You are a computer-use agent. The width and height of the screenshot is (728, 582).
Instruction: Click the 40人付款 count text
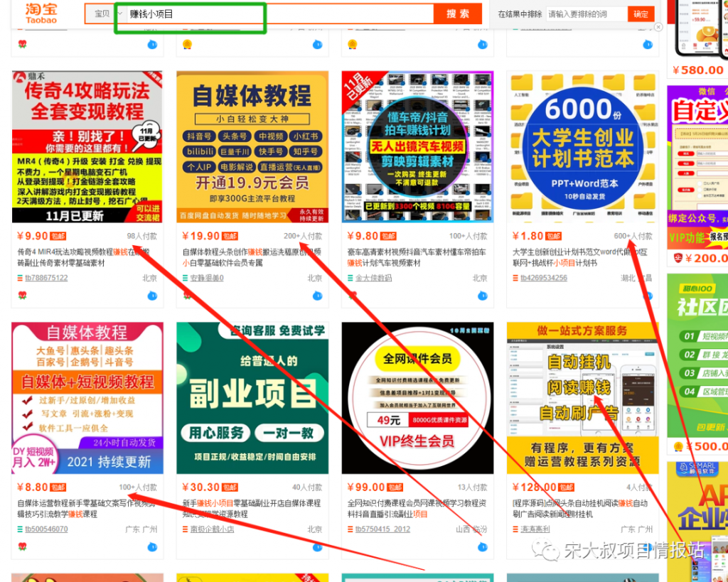tap(306, 487)
